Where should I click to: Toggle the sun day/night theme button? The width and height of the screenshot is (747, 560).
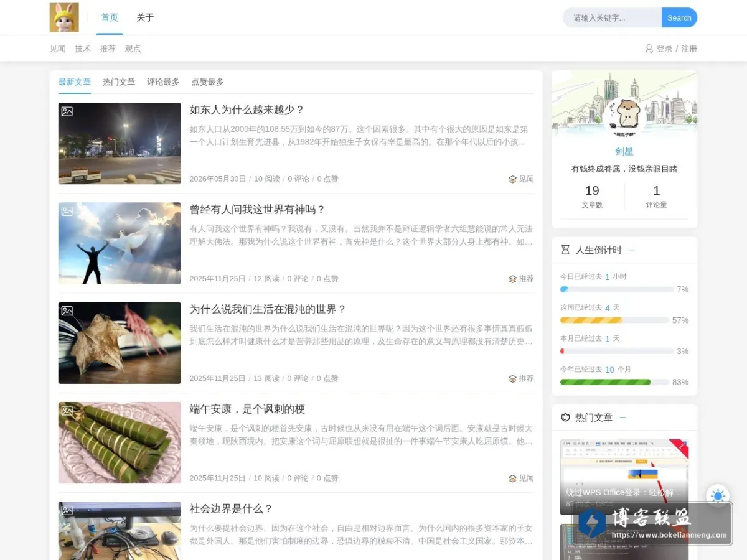pos(718,496)
